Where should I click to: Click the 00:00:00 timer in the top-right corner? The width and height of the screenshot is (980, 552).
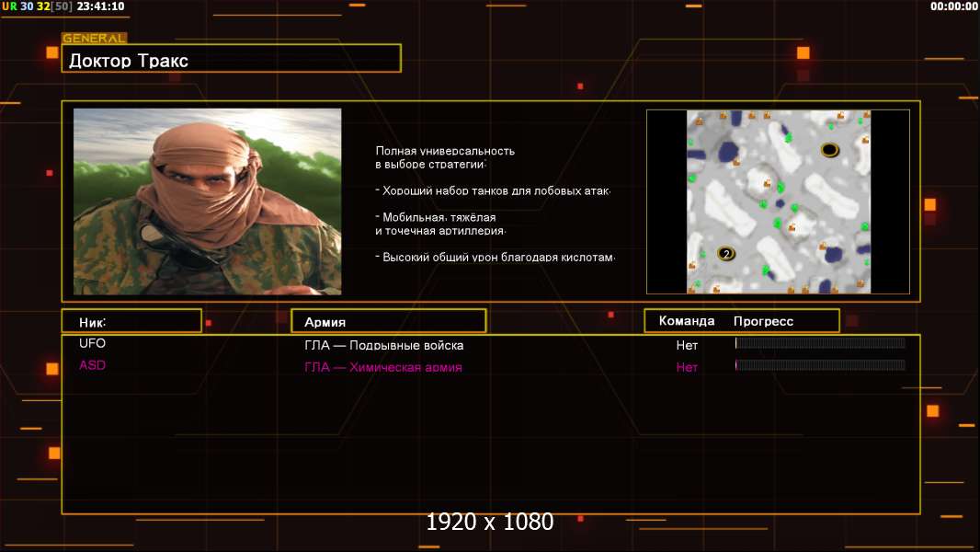click(953, 6)
